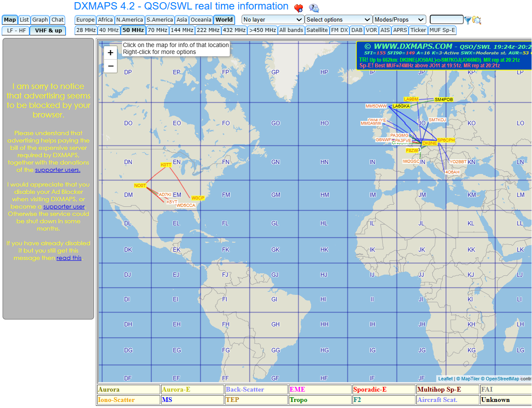This screenshot has width=532, height=408.
Task: Toggle the VHF & up band range
Action: coord(48,31)
